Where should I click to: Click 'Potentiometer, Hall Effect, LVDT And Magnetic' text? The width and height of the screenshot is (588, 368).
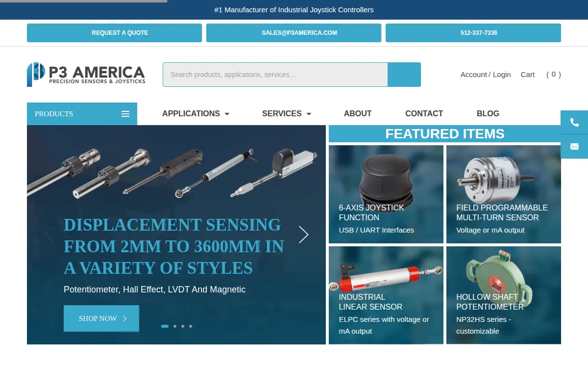pyautogui.click(x=154, y=289)
